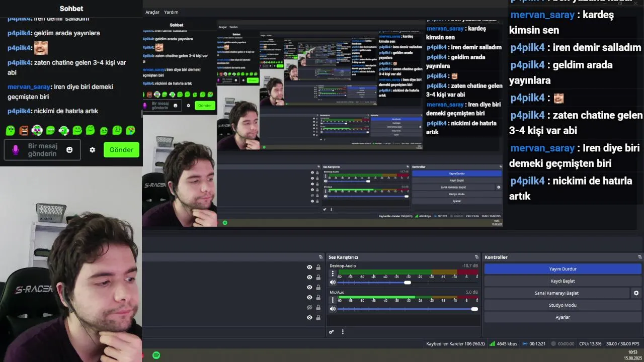Screen dimensions: 644x362
Task: Click the Mic/Aux 5.0 dB readout
Action: click(471, 292)
